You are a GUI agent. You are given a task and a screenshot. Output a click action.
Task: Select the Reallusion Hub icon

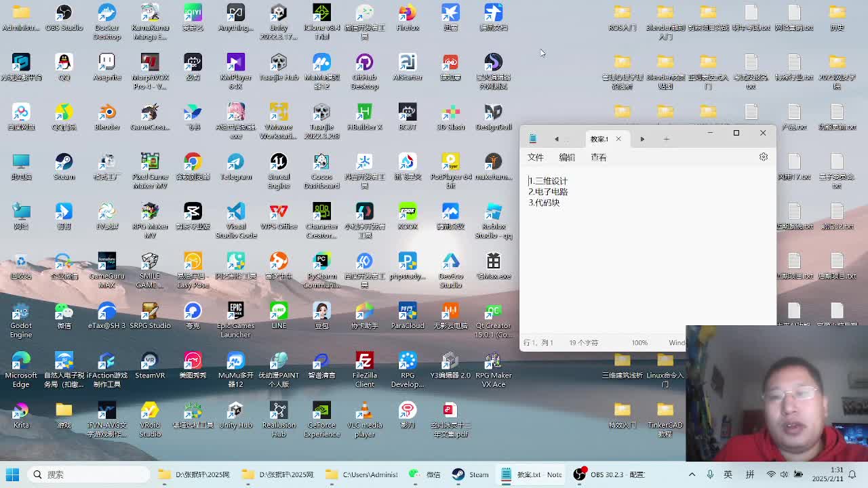pyautogui.click(x=279, y=420)
